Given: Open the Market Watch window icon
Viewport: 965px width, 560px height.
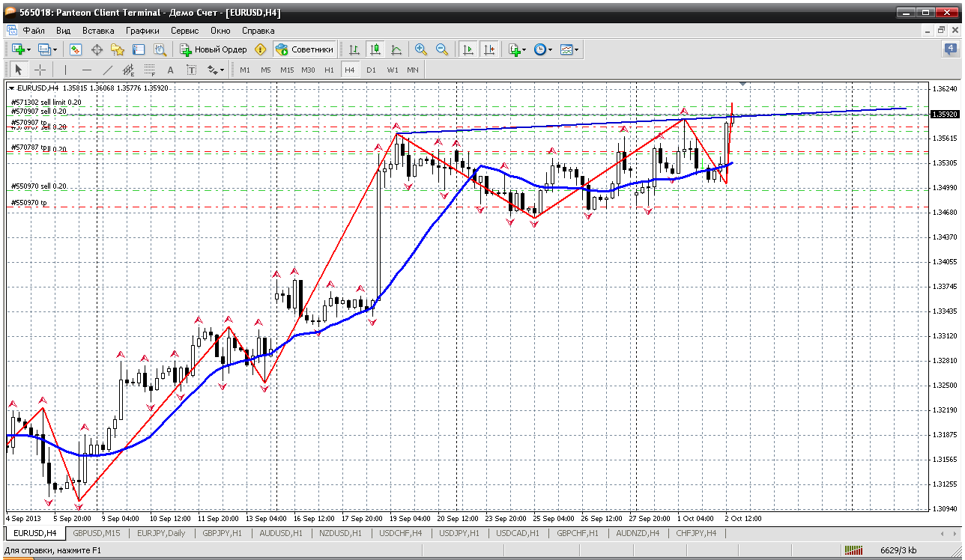Looking at the screenshot, I should [x=76, y=49].
